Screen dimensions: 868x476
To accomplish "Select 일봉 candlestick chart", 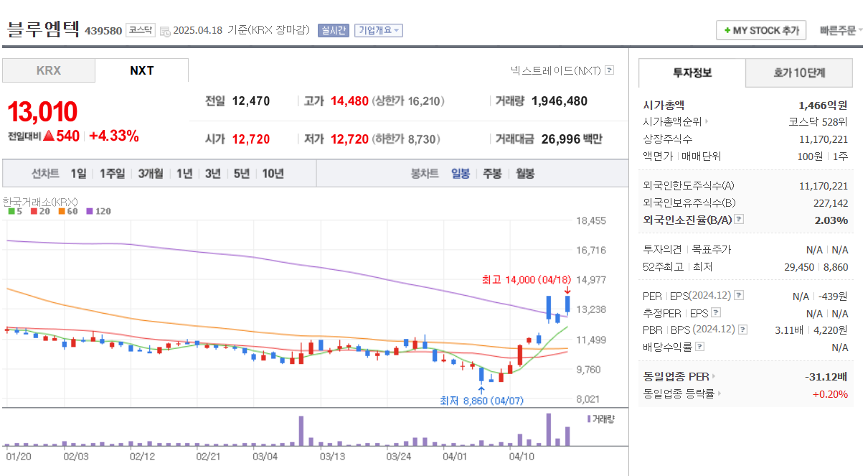I will pyautogui.click(x=461, y=174).
